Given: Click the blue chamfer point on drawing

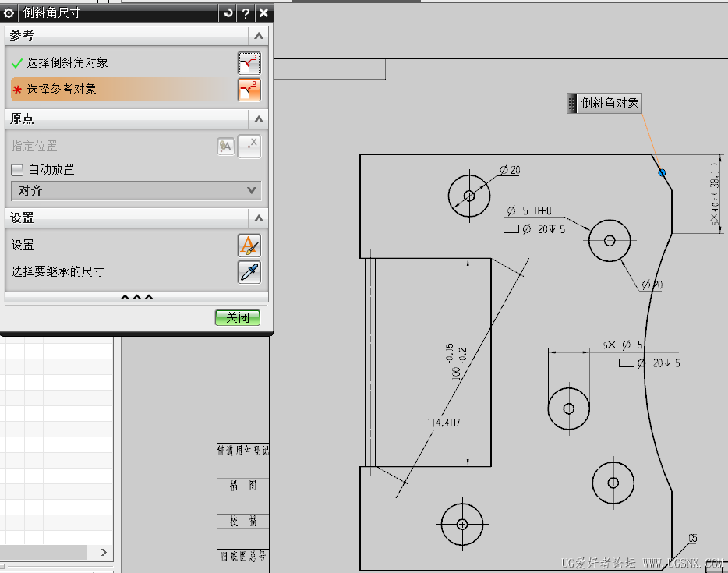Looking at the screenshot, I should coord(662,173).
